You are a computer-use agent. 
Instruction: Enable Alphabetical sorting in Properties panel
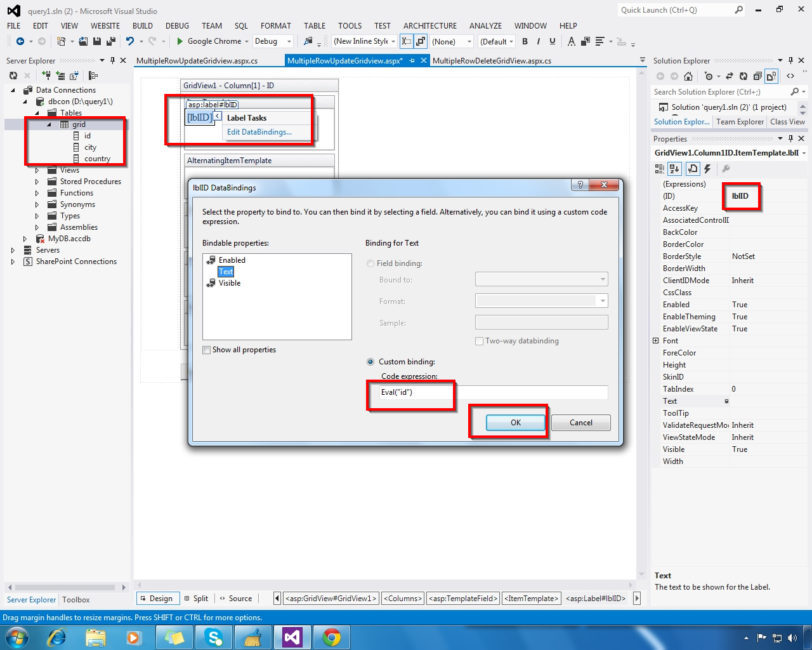tap(674, 168)
